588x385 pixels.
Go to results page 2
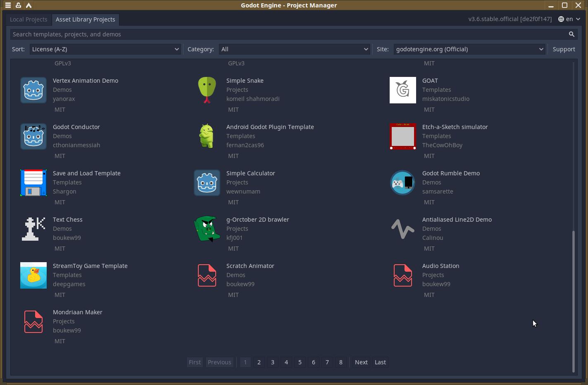click(x=259, y=362)
